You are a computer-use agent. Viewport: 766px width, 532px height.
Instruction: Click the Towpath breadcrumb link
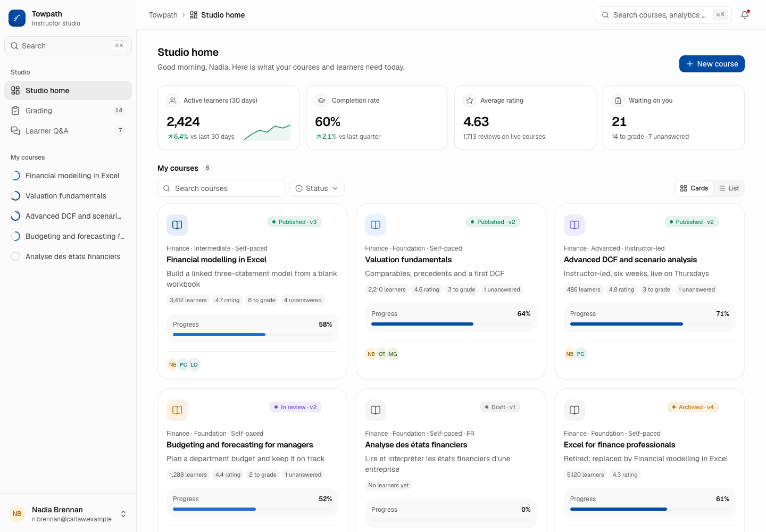coord(163,15)
